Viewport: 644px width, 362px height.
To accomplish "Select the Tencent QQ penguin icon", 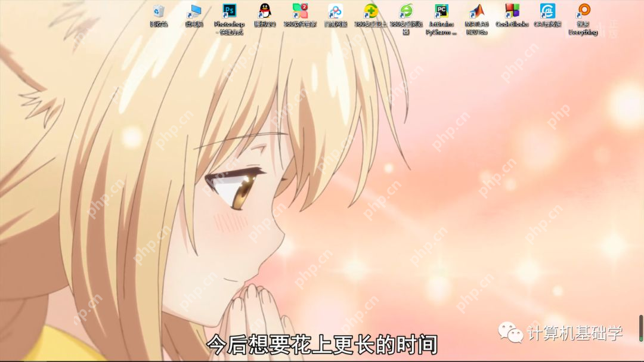I will tap(265, 11).
